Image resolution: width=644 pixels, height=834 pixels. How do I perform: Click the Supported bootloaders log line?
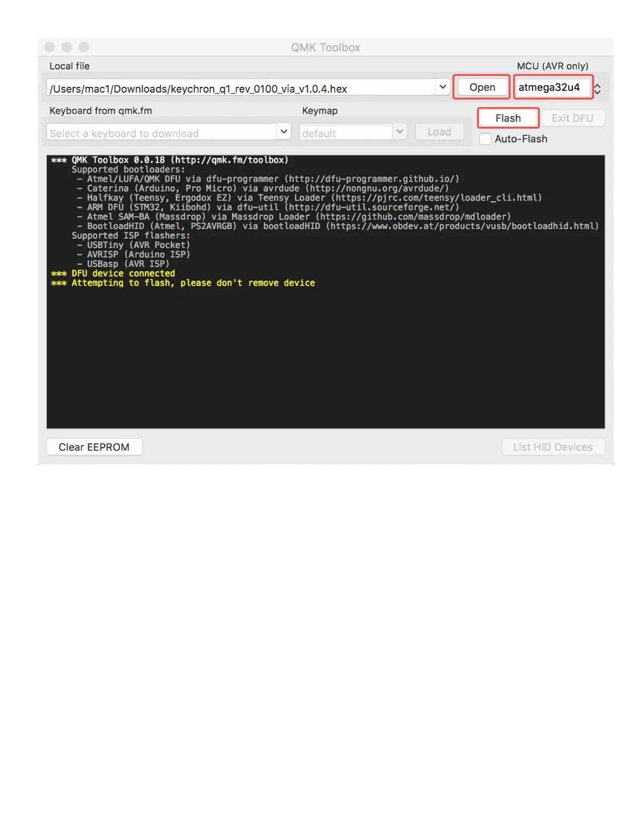[128, 170]
